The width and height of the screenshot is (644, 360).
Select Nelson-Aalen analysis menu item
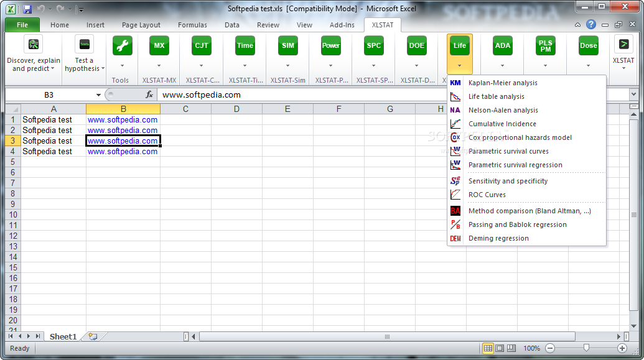tap(526, 110)
